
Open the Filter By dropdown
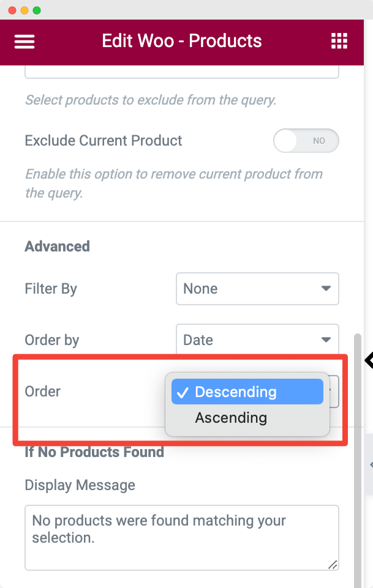(x=257, y=289)
